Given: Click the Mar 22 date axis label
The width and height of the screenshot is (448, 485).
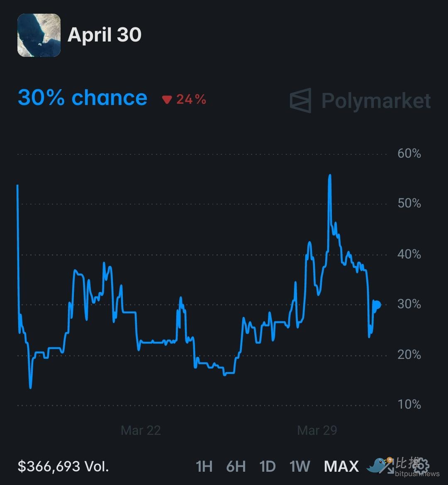Looking at the screenshot, I should 141,430.
